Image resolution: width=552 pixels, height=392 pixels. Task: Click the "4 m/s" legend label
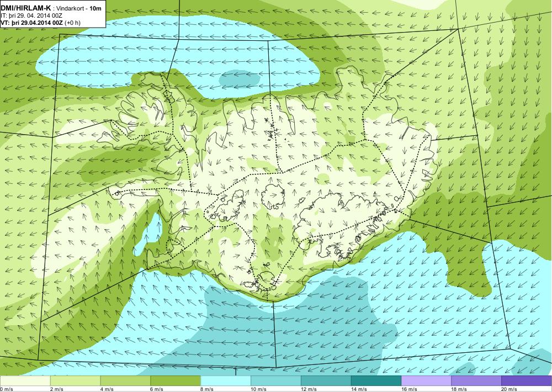tap(108, 389)
